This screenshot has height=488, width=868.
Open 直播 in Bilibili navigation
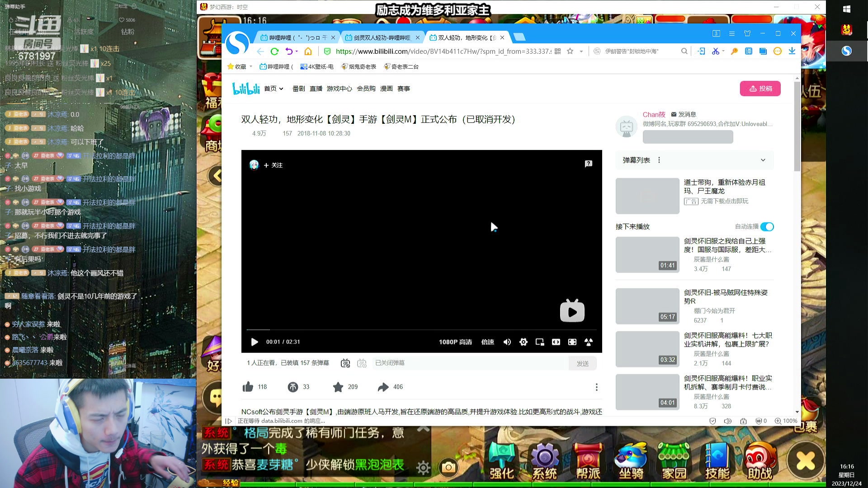[316, 89]
